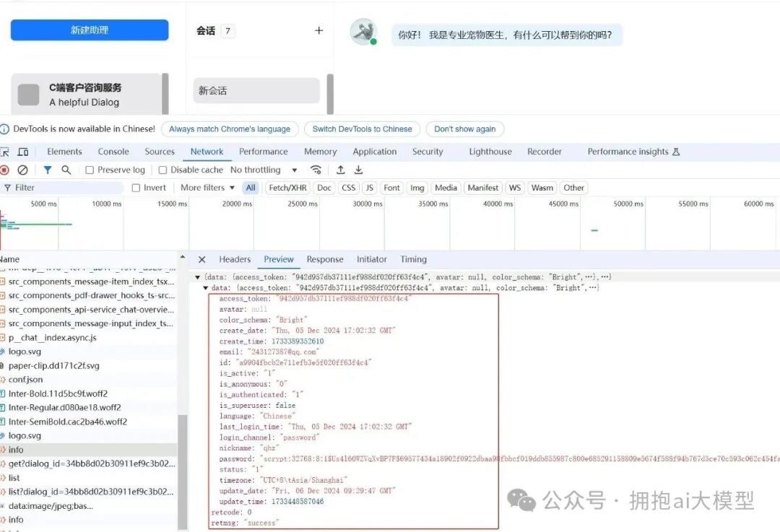The image size is (780, 532).
Task: Check the Invert filter checkbox
Action: pos(136,188)
